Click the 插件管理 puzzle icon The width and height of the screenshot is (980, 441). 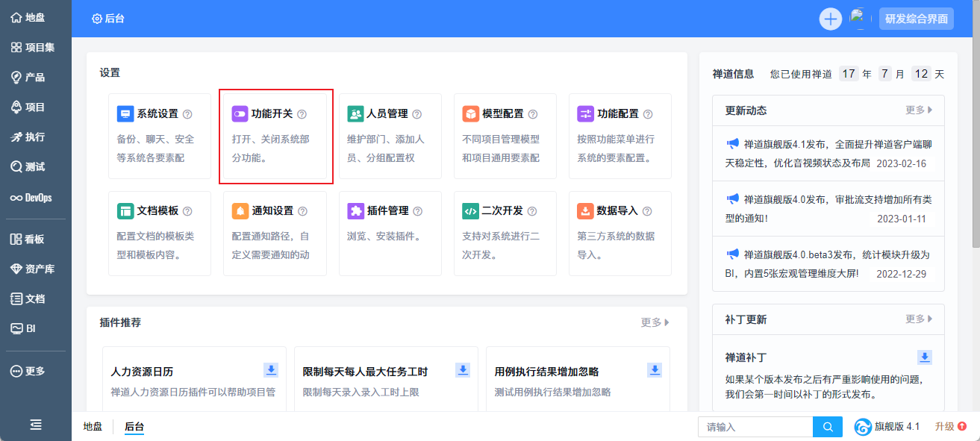[355, 211]
